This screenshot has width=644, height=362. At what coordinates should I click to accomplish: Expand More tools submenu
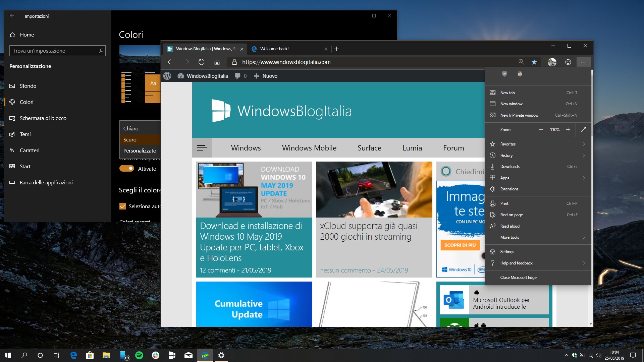pyautogui.click(x=538, y=237)
